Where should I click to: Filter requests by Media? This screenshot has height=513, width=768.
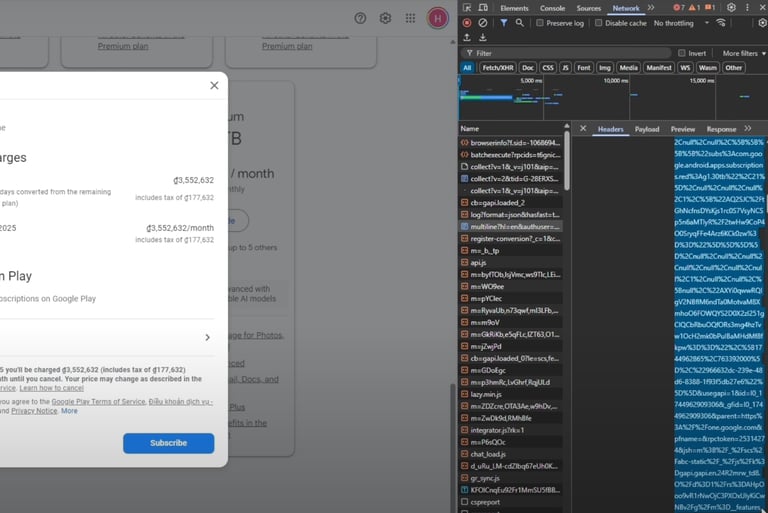pyautogui.click(x=628, y=68)
